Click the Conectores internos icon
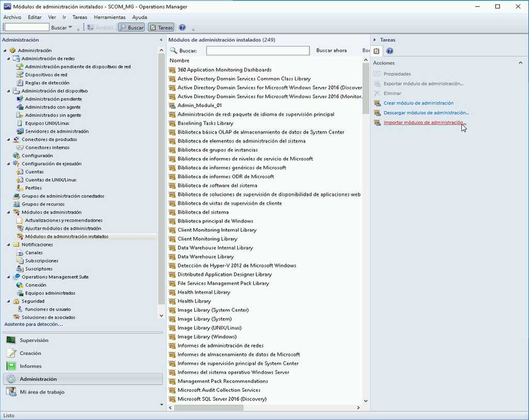This screenshot has height=420, width=529. [x=20, y=148]
